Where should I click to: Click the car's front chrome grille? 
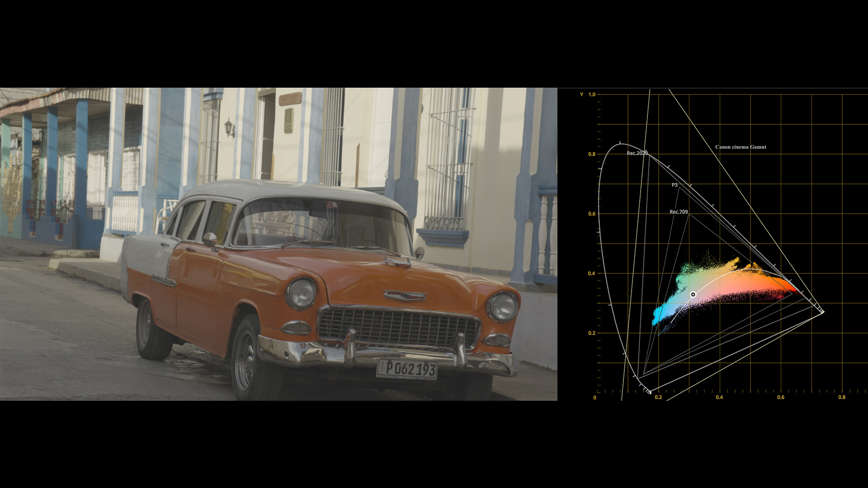coord(398,327)
